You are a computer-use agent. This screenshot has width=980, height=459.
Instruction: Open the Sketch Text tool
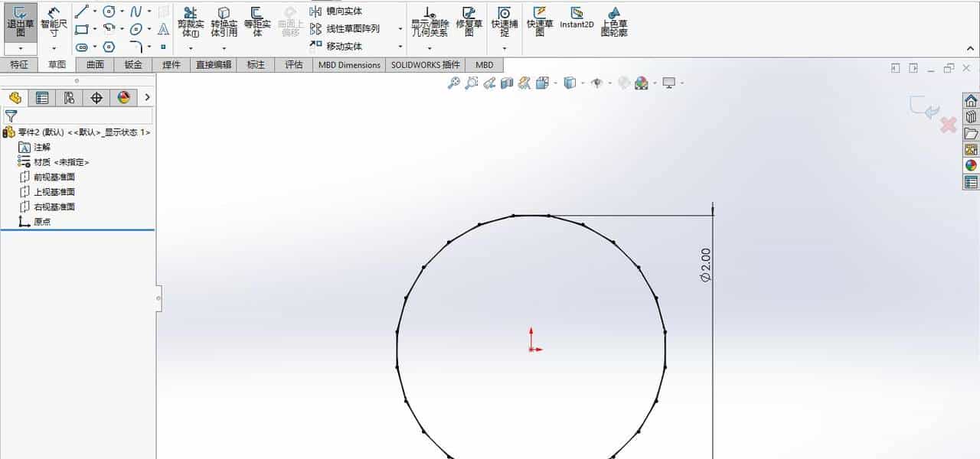[x=163, y=31]
